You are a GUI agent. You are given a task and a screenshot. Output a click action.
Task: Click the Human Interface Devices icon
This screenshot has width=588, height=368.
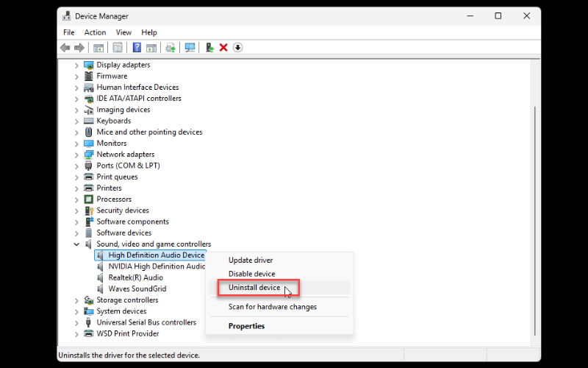click(x=88, y=88)
